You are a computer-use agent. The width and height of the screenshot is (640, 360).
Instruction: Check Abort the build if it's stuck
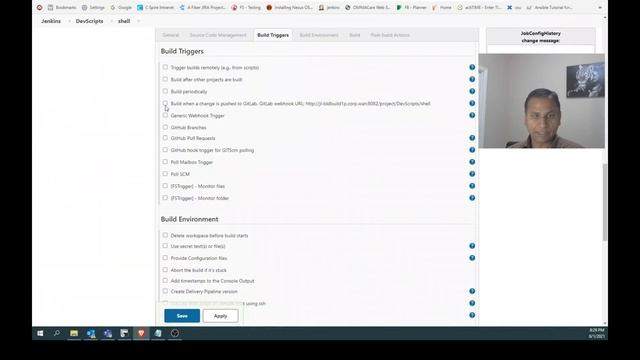[165, 270]
